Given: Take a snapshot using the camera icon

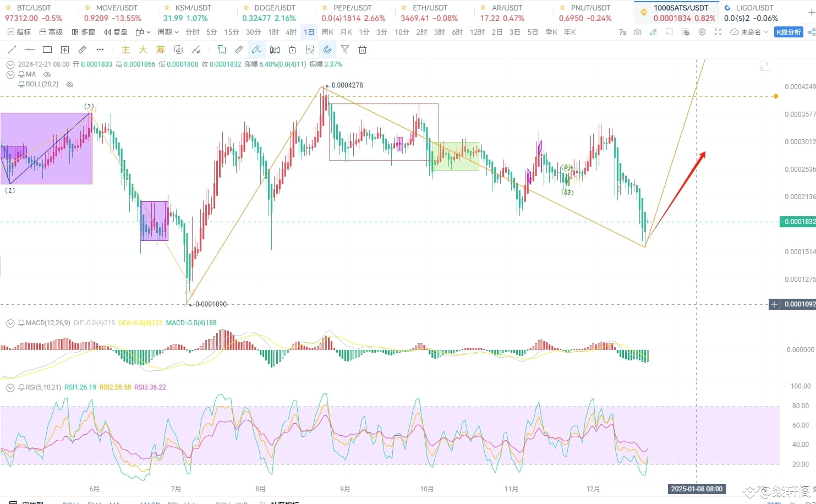Looking at the screenshot, I should (x=637, y=32).
